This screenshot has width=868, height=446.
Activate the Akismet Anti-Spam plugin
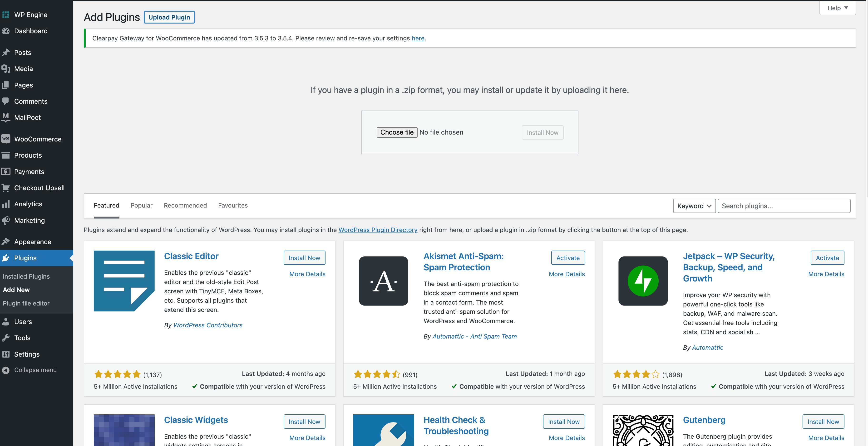click(567, 258)
